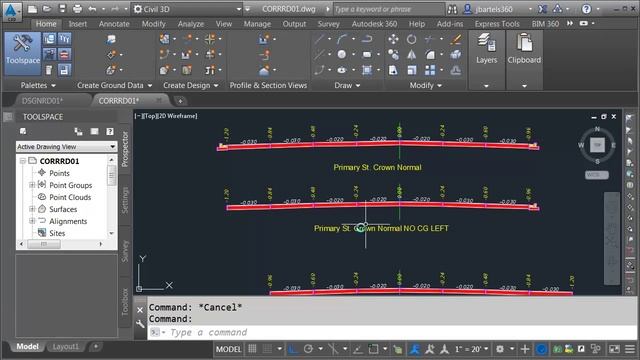The height and width of the screenshot is (360, 640).
Task: Click the Type a keyword search field
Action: point(388,9)
